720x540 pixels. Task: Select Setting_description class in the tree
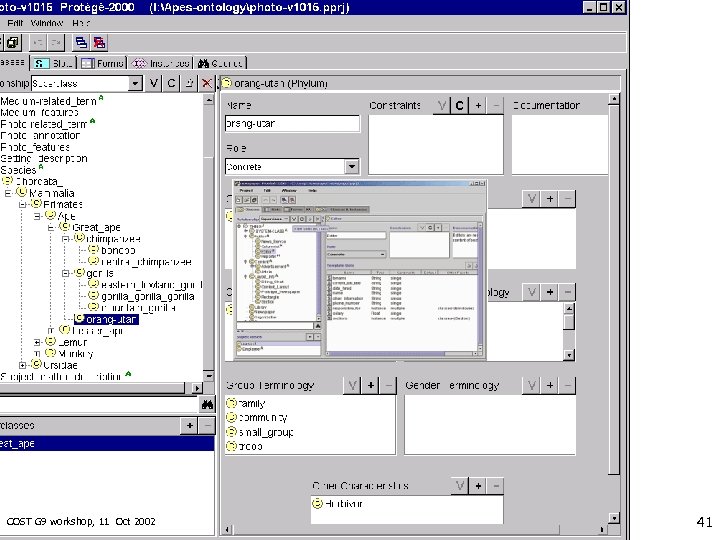pyautogui.click(x=44, y=159)
